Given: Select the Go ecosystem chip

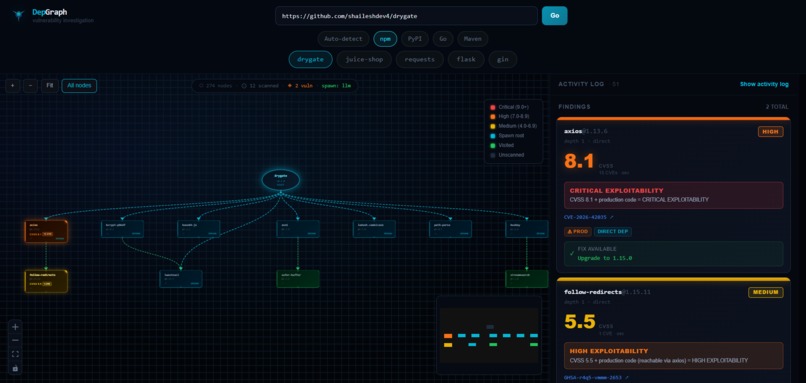Looking at the screenshot, I should [x=443, y=39].
